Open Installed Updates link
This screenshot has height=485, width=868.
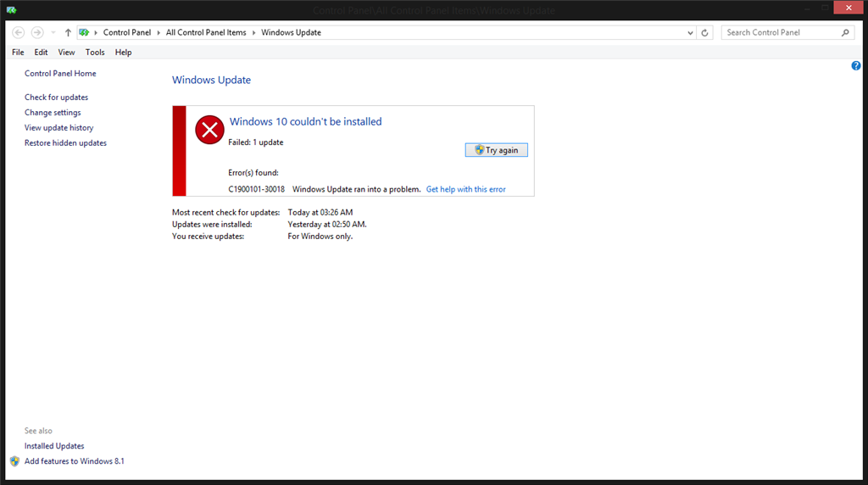(54, 446)
